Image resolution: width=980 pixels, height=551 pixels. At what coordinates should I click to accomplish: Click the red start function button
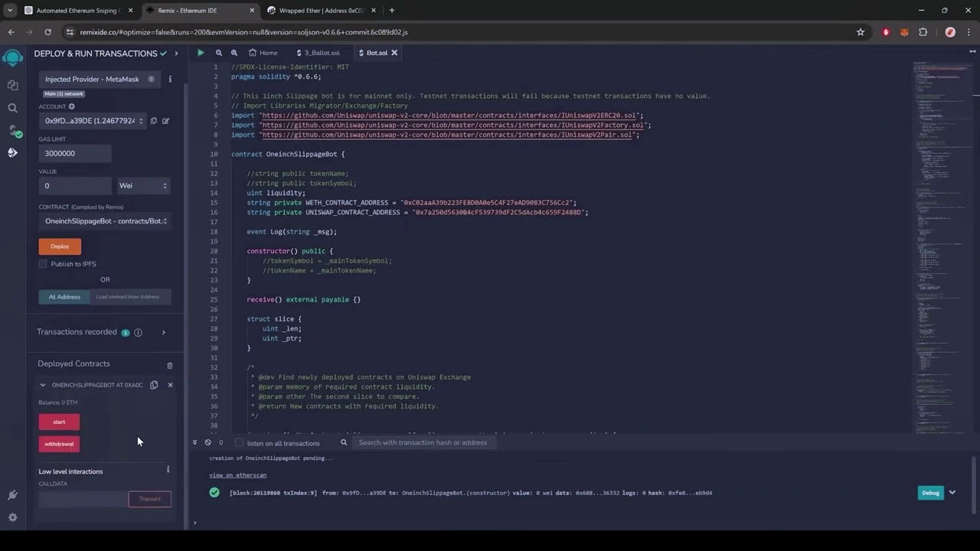click(59, 422)
